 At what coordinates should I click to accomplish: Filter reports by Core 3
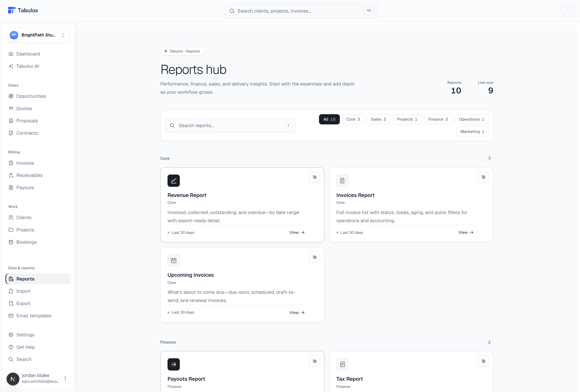[353, 119]
